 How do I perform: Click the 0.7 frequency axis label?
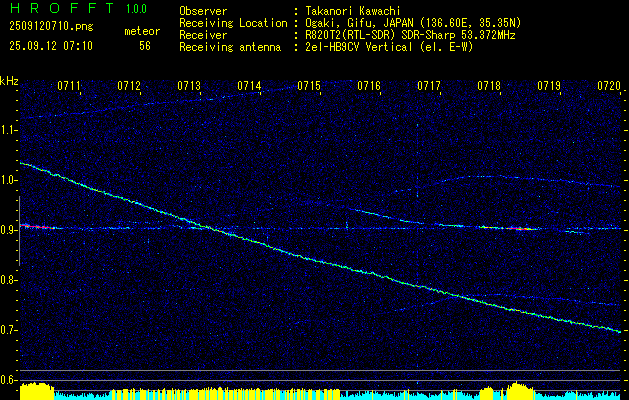click(x=8, y=330)
